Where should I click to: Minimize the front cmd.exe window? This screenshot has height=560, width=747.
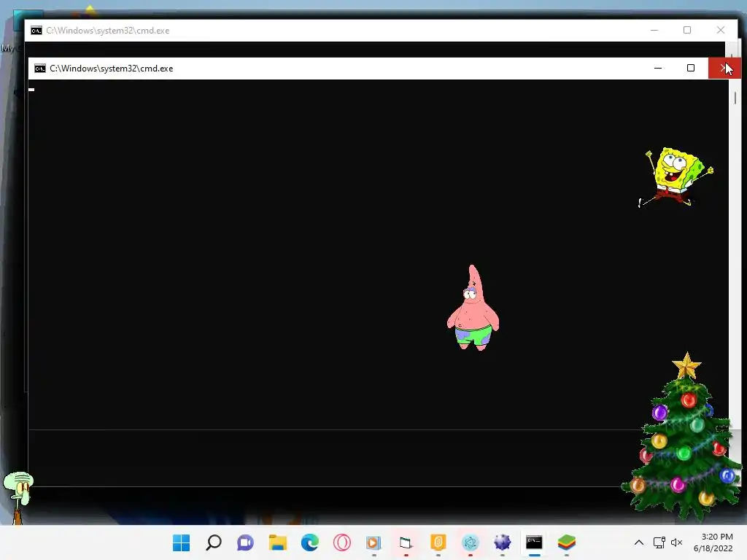pyautogui.click(x=658, y=68)
